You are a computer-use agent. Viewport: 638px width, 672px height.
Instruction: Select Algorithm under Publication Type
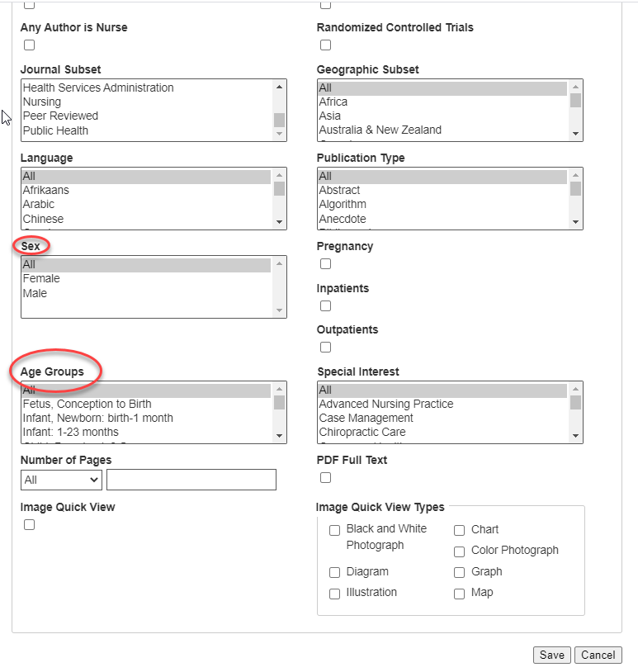(343, 205)
